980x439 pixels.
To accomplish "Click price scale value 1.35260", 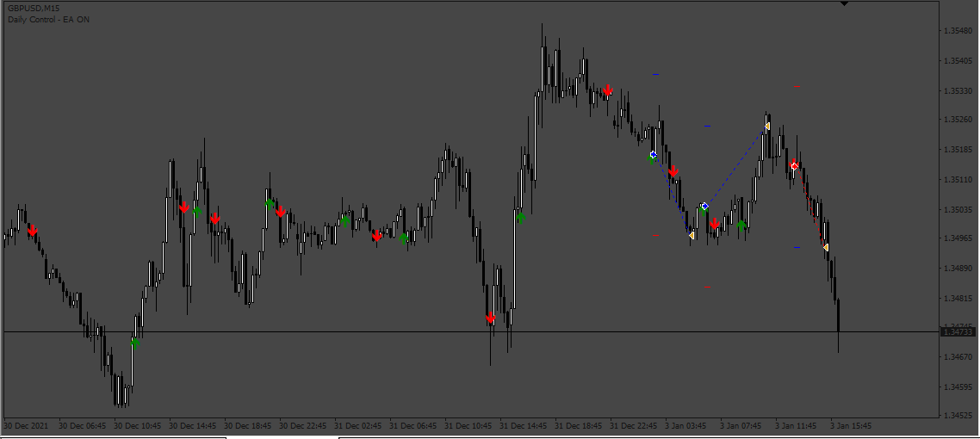I will 958,120.
